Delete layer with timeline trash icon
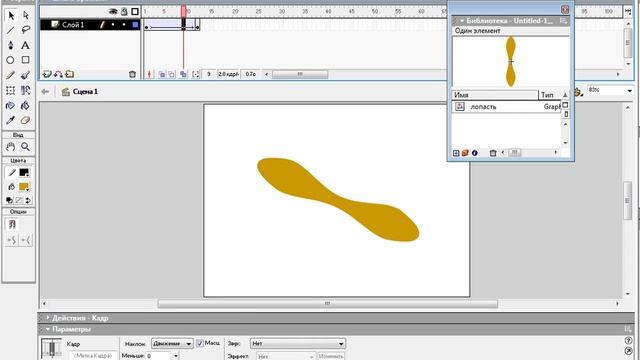Viewport: 640px width, 360px height. pos(132,74)
